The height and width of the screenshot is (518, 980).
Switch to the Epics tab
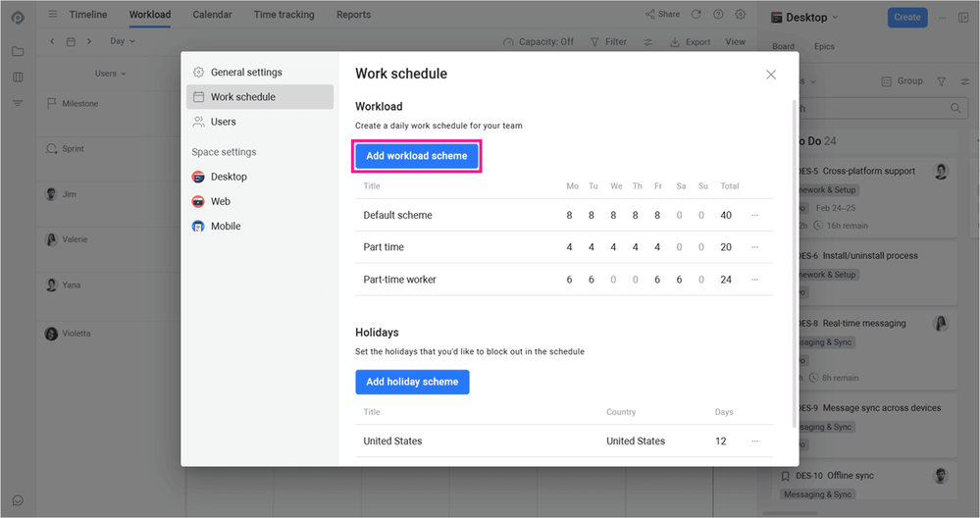[824, 46]
